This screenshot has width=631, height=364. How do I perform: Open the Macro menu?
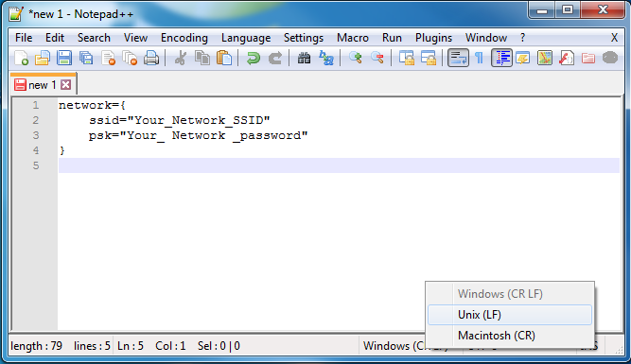353,38
